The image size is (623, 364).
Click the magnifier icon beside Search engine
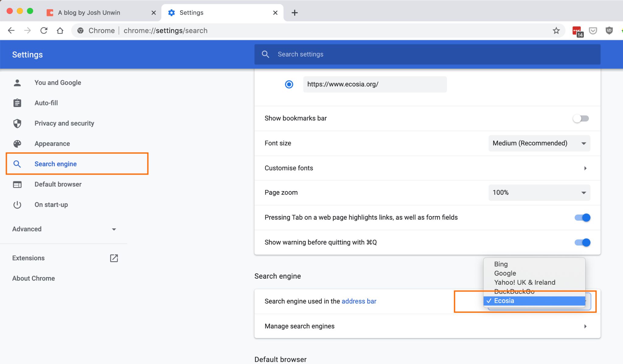point(17,164)
